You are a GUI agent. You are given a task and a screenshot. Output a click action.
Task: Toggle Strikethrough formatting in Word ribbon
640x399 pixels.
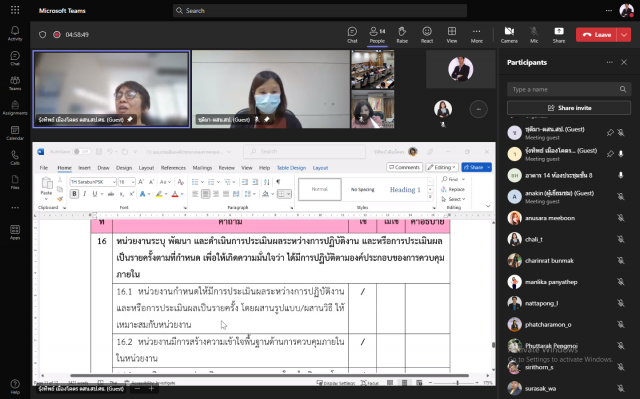click(111, 194)
